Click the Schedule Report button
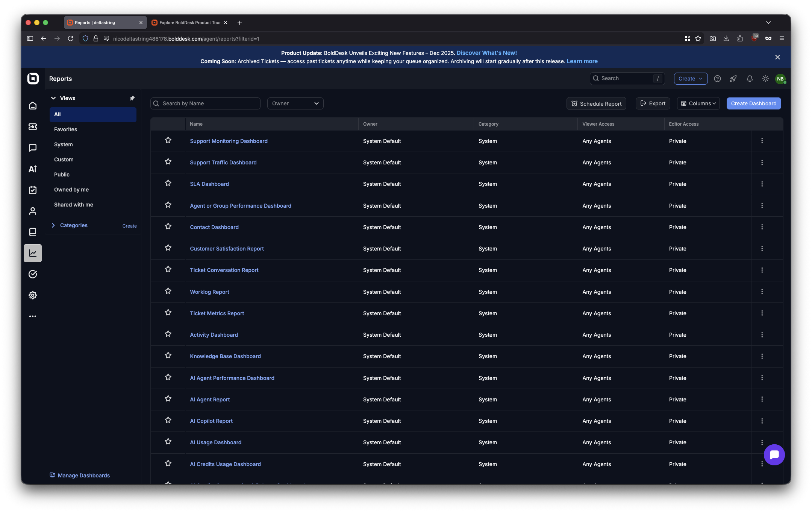Viewport: 812px width, 512px height. 596,103
